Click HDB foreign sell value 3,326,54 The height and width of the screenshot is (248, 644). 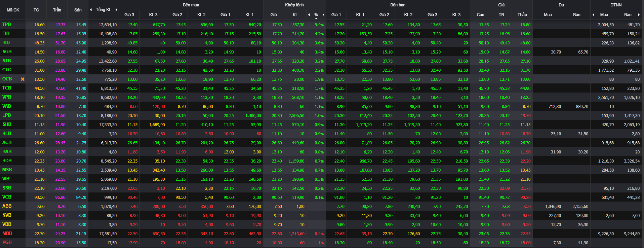point(632,161)
